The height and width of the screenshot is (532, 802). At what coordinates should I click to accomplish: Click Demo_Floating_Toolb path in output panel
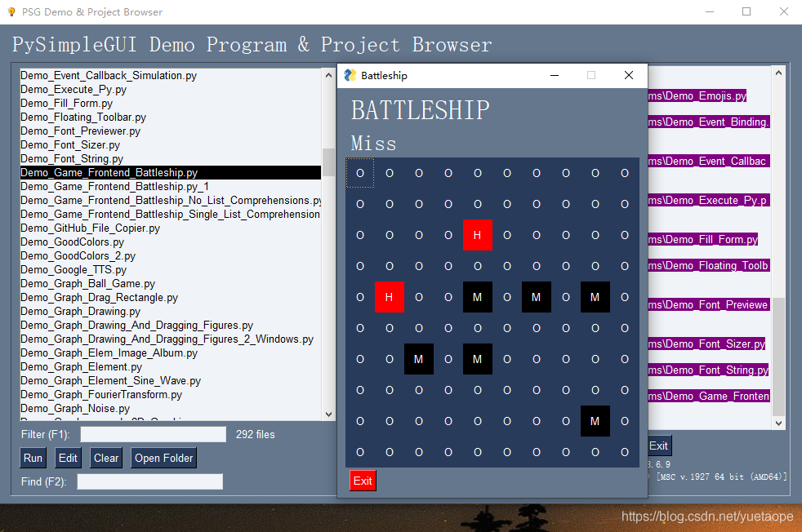coord(708,265)
